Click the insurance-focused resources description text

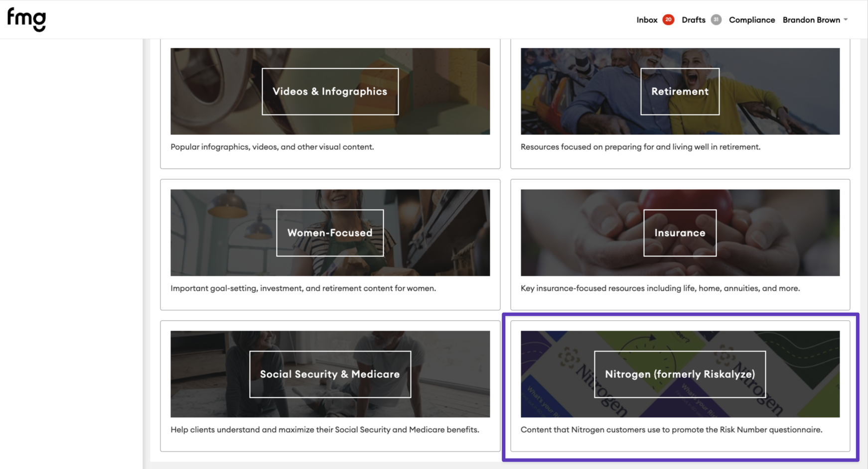(660, 288)
